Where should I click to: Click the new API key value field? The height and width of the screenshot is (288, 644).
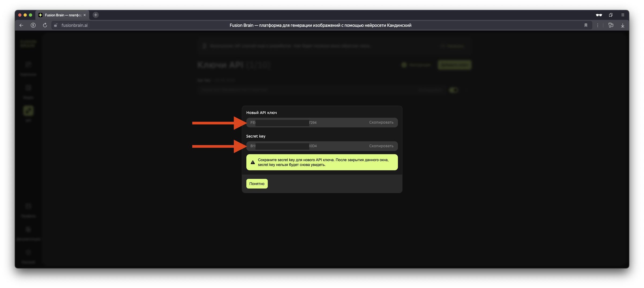(x=322, y=123)
